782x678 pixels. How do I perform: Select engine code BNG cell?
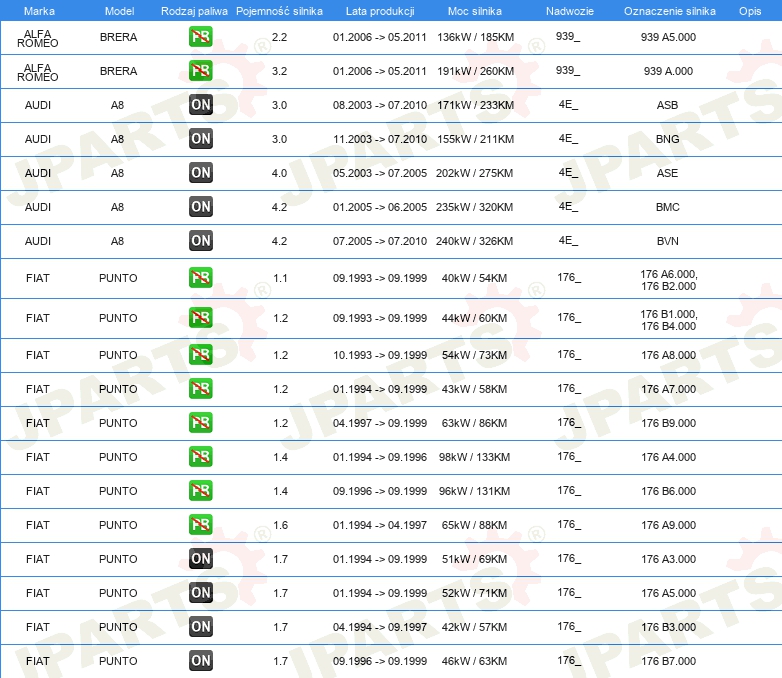[x=667, y=139]
